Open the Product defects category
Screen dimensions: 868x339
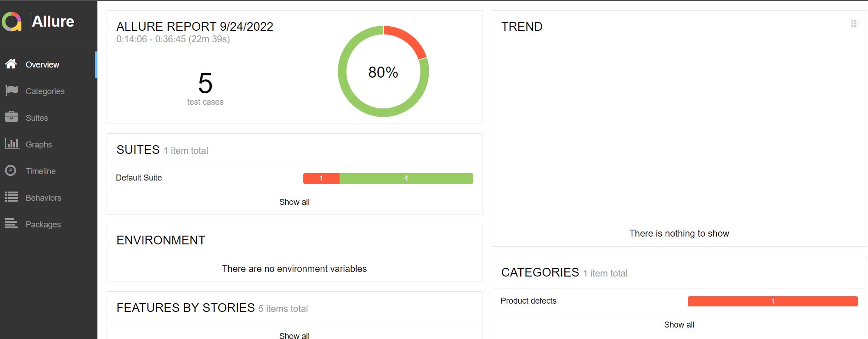(x=679, y=301)
